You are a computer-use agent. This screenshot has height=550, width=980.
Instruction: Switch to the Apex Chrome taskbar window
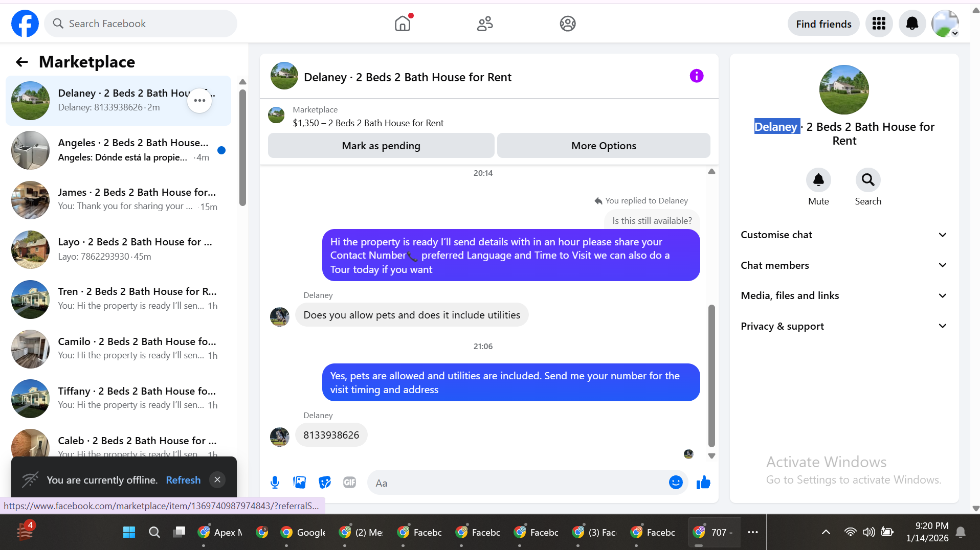coord(220,532)
